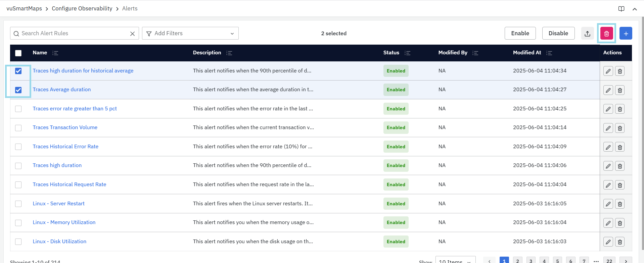This screenshot has height=263, width=644.
Task: Click the Search Alert Rules input
Action: click(72, 34)
